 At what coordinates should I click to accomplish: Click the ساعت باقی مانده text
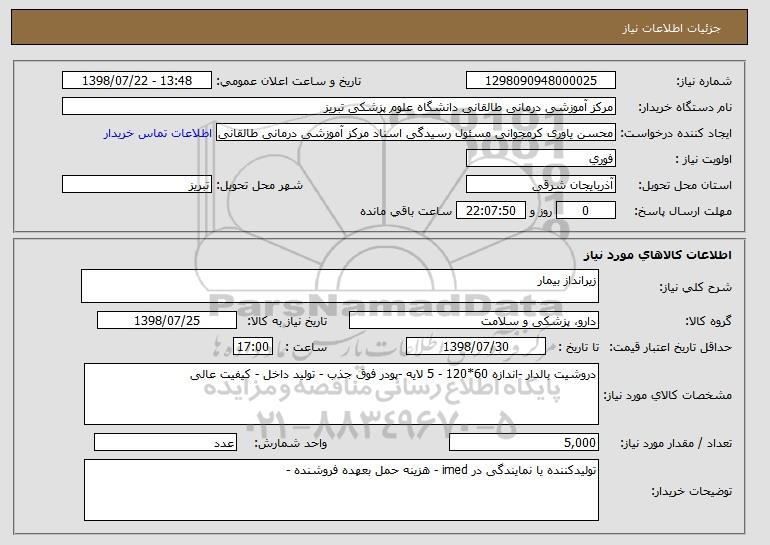pyautogui.click(x=406, y=211)
